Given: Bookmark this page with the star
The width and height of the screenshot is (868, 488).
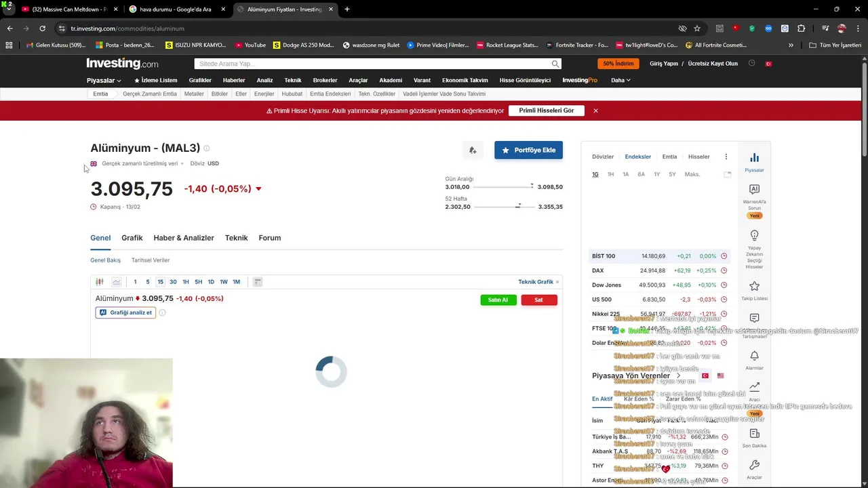Looking at the screenshot, I should 697,28.
